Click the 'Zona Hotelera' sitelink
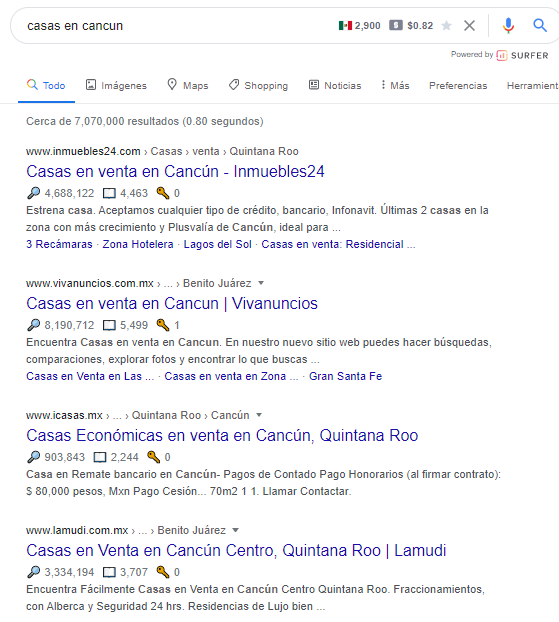Viewport: 559px width, 622px height. point(138,244)
